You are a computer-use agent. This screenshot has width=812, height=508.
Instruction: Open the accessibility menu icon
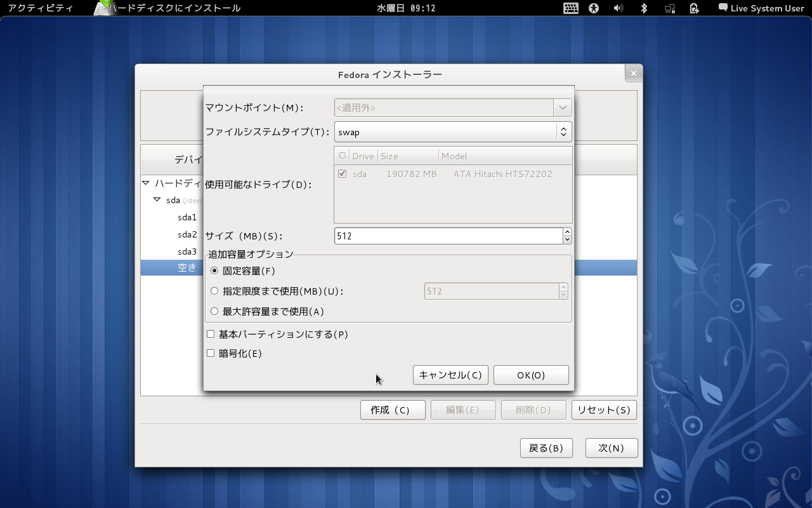pyautogui.click(x=594, y=8)
